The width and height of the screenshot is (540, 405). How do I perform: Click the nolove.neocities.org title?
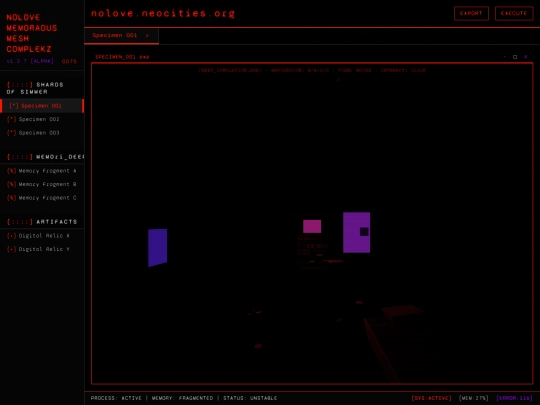pos(163,13)
